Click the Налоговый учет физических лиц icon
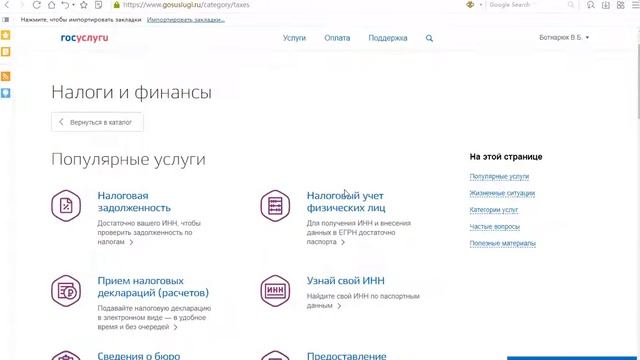640x360 pixels. [276, 205]
